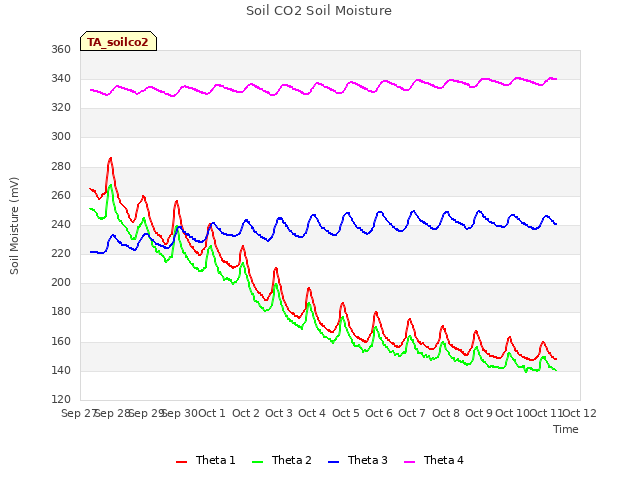Viewport: 640px width, 480px height.
Task: Click the green Theta 2 legend swatch
Action: coord(257,462)
